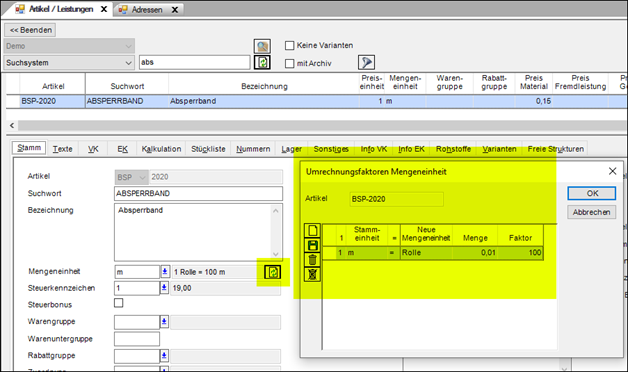Open the VK tab
This screenshot has height=372, width=628.
pyautogui.click(x=93, y=149)
